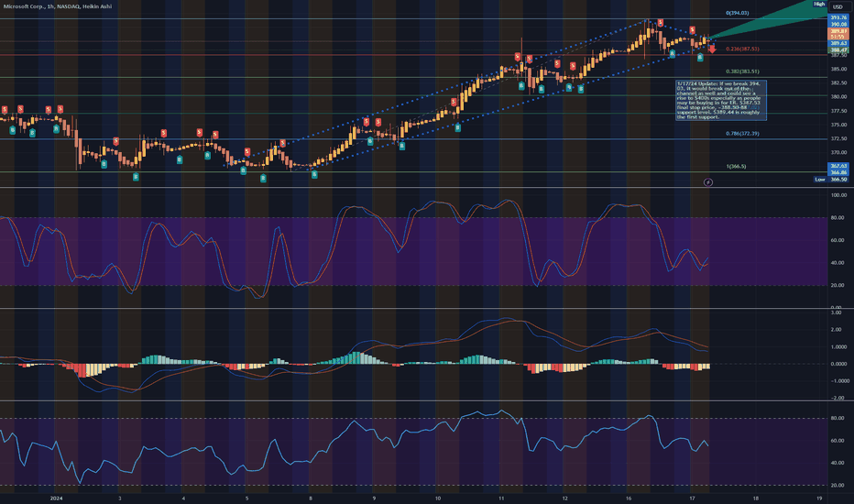The width and height of the screenshot is (854, 504).
Task: Select the 0.236(387.53) Fibonacci level label
Action: (x=742, y=49)
